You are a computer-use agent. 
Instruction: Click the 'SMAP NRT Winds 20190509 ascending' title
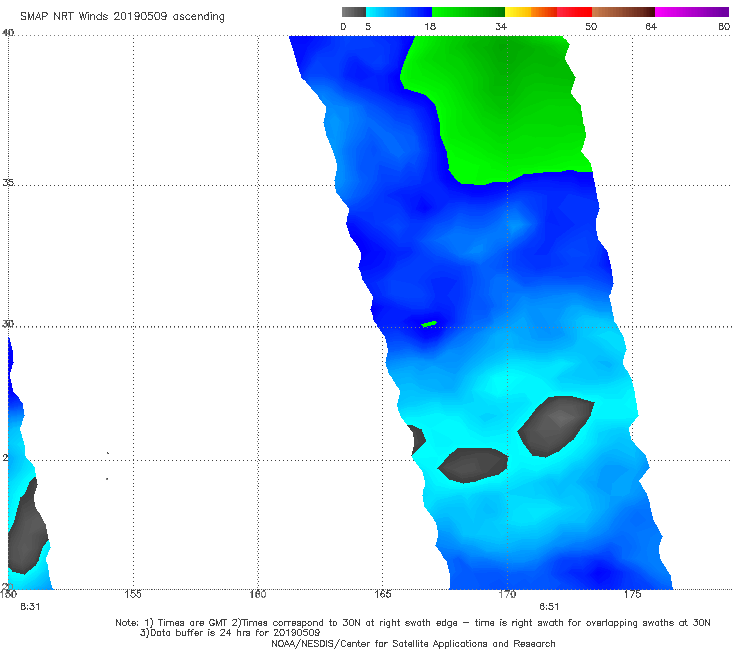(122, 16)
